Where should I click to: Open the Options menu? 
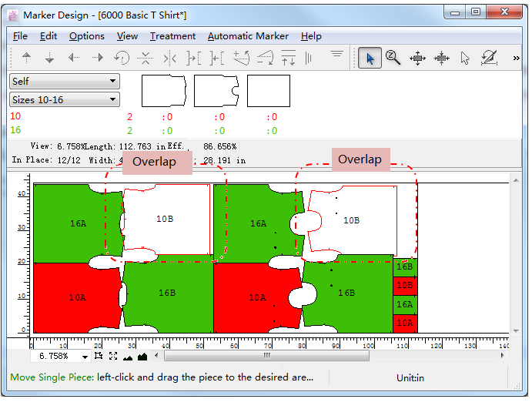click(x=86, y=36)
